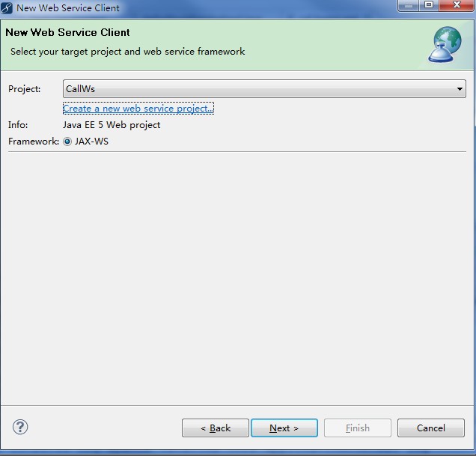Go to the previous page with Back
Screen dimensions: 476x456
216,428
